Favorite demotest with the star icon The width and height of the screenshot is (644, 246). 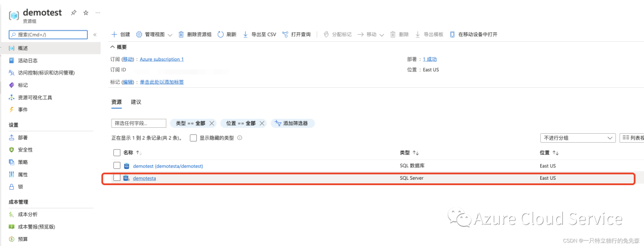coord(86,13)
